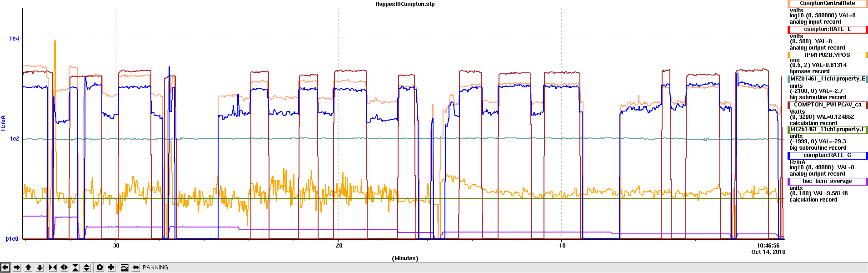Click the -20 time axis label

click(338, 246)
